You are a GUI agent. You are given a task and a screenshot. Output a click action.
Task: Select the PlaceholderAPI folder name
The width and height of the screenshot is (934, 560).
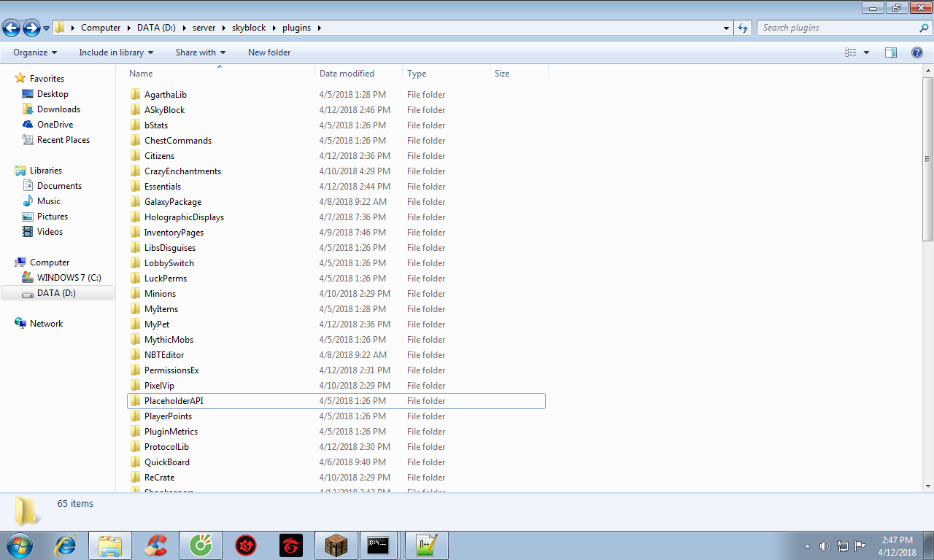click(x=174, y=401)
